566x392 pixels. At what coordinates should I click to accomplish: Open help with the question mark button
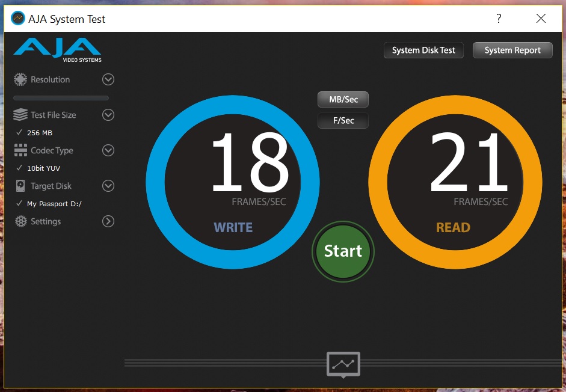pyautogui.click(x=499, y=19)
